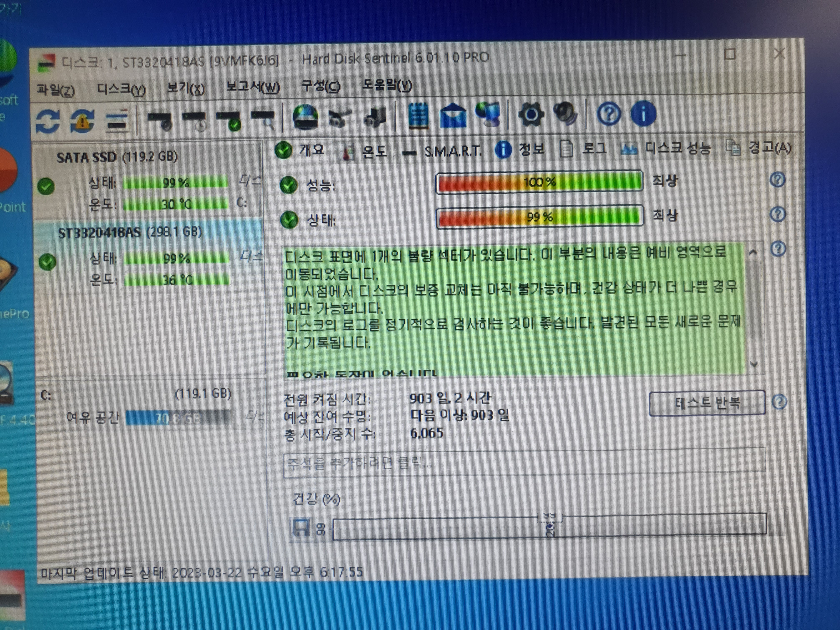Viewport: 840px width, 630px height.
Task: Click the description box scroll up arrow
Action: pyautogui.click(x=753, y=252)
